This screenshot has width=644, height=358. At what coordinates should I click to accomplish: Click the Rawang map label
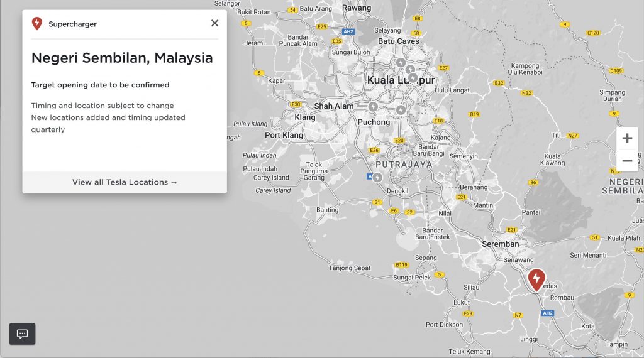pyautogui.click(x=357, y=8)
